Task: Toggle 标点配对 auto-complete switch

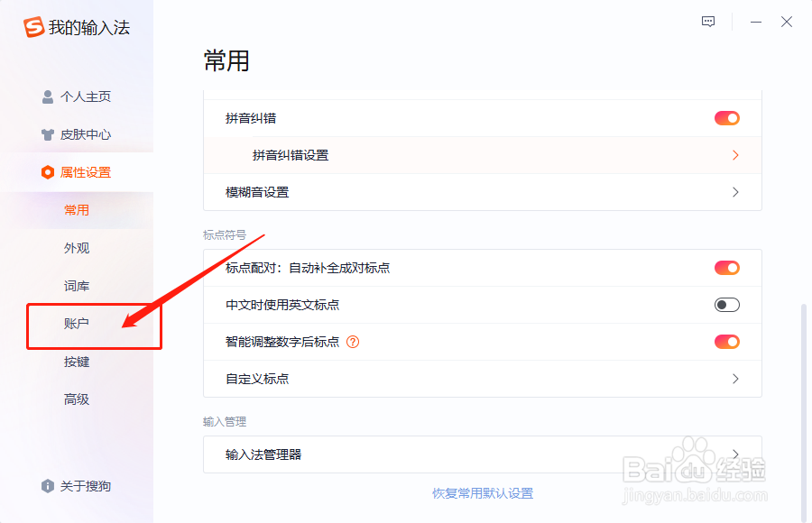Action: (727, 268)
